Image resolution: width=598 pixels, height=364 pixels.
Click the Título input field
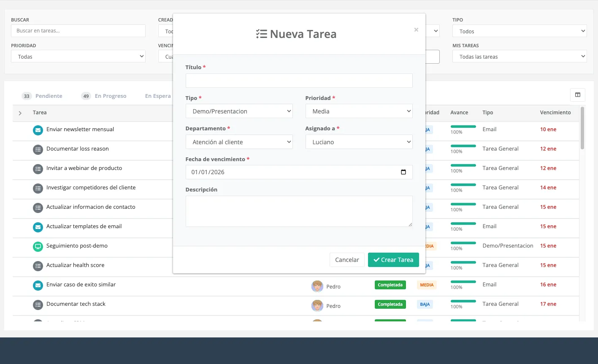(299, 81)
